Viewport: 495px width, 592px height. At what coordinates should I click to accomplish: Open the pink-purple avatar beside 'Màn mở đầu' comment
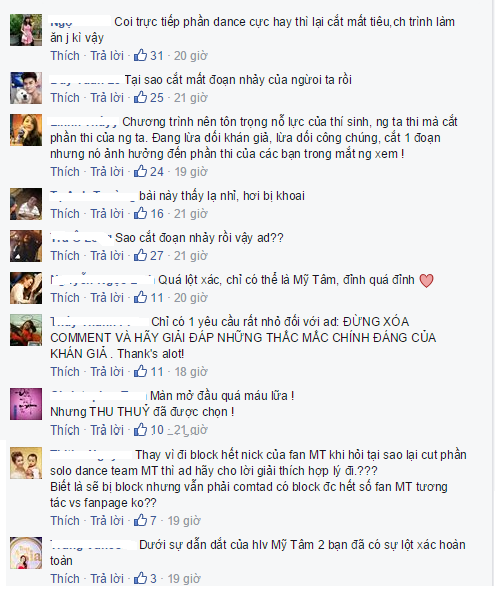pyautogui.click(x=26, y=404)
